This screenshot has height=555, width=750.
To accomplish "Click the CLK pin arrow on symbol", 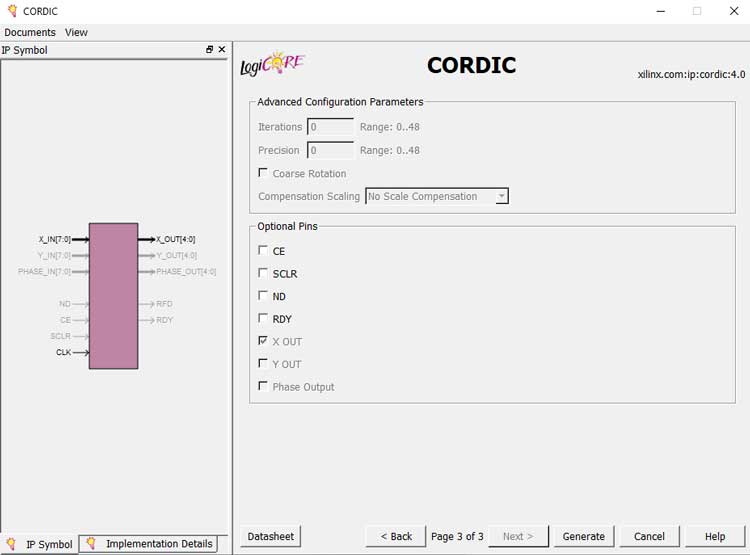I will click(81, 353).
